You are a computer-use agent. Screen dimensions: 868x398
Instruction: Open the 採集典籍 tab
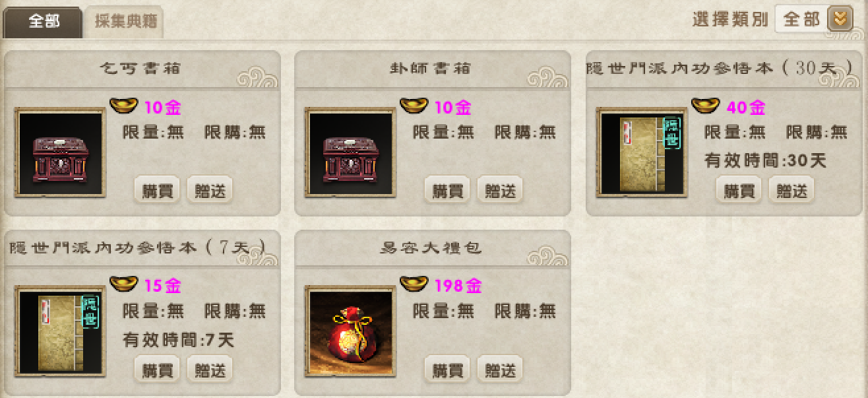click(x=123, y=22)
